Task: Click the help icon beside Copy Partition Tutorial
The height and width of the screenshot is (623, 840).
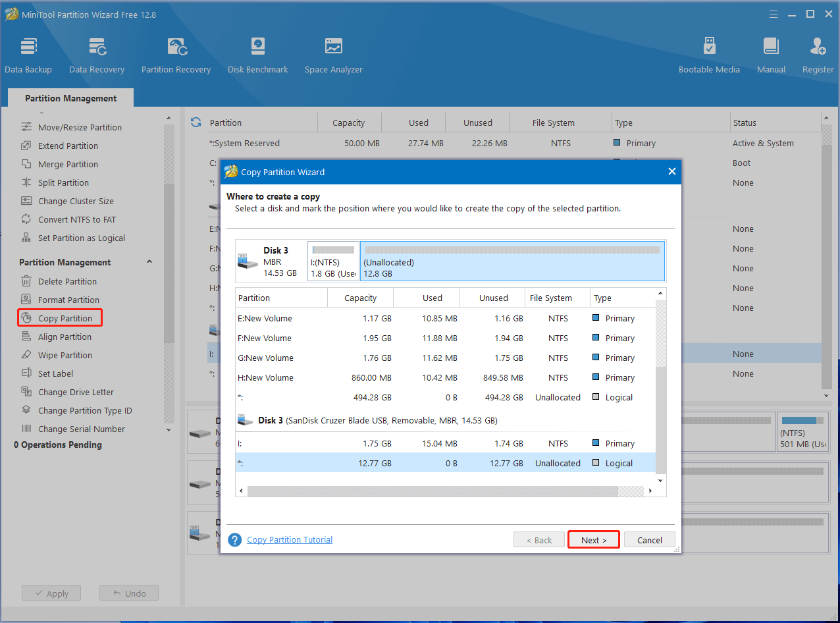Action: 235,540
